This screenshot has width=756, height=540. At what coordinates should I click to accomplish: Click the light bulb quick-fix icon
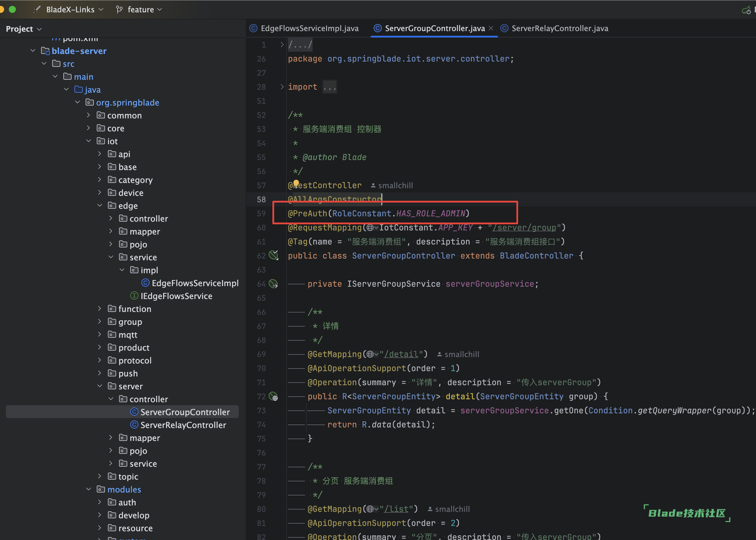coord(296,183)
